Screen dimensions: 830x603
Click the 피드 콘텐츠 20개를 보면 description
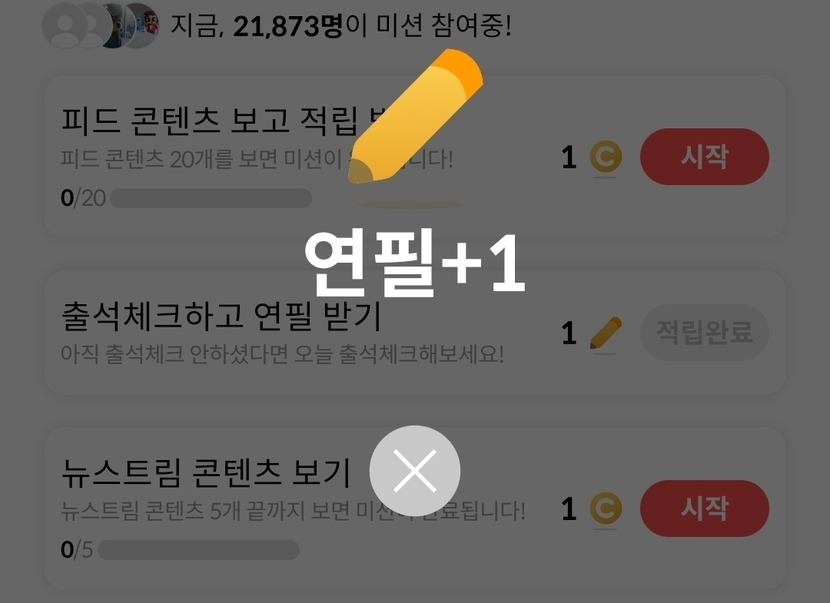tap(257, 159)
